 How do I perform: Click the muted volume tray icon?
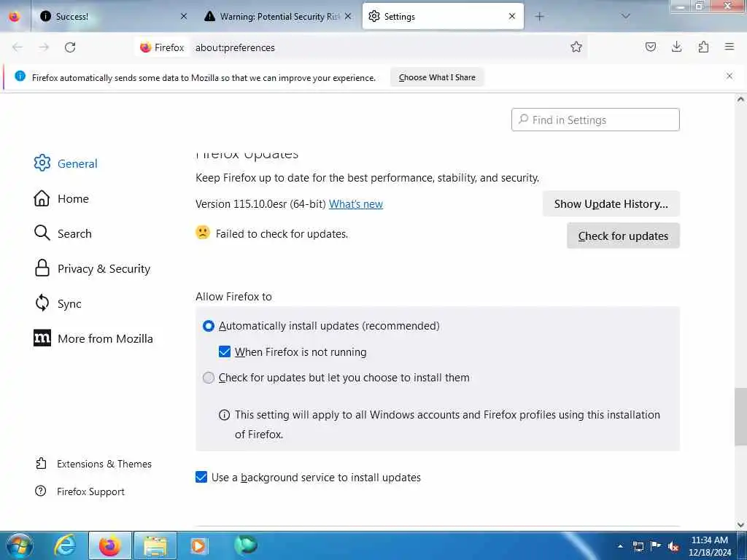point(673,546)
